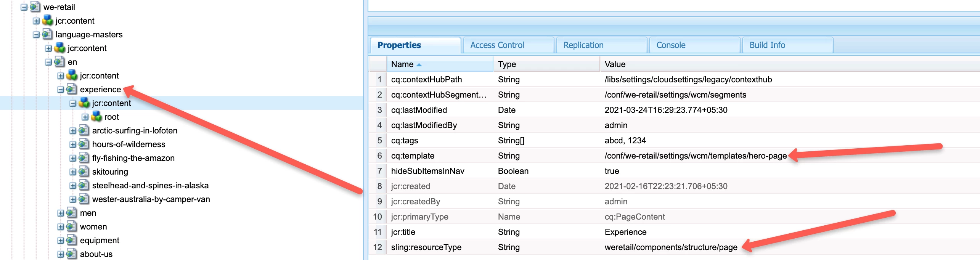Click the arctic-surfing-in-lofoten page icon
The width and height of the screenshot is (980, 260).
[x=84, y=130]
